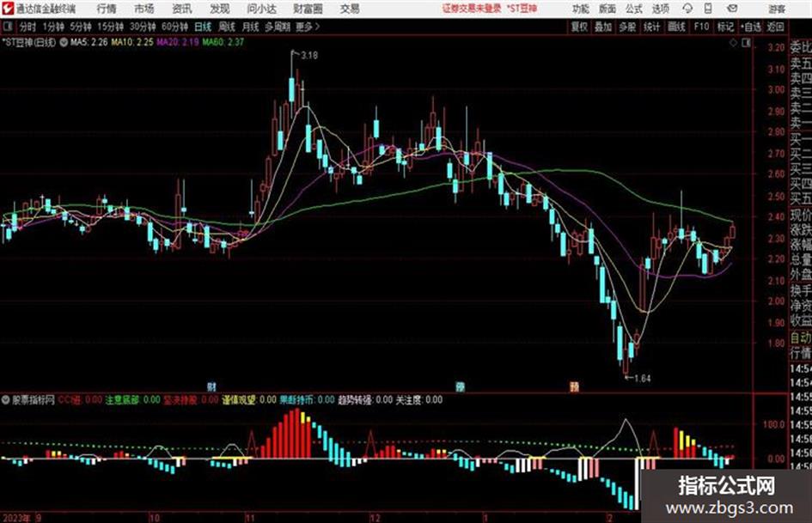Click the MA10: 2.25 indicator value

pos(132,42)
